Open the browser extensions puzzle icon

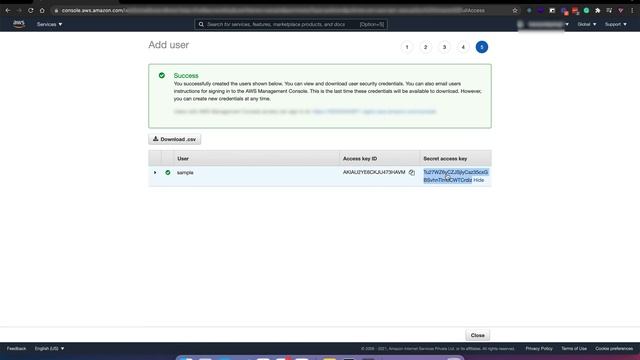click(598, 10)
